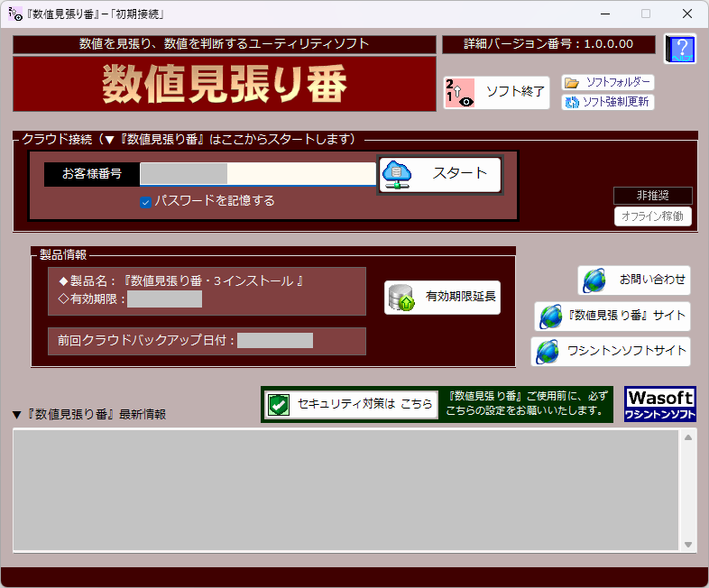Click the 有効期限 expiry value field
The width and height of the screenshot is (709, 588).
coord(164,299)
